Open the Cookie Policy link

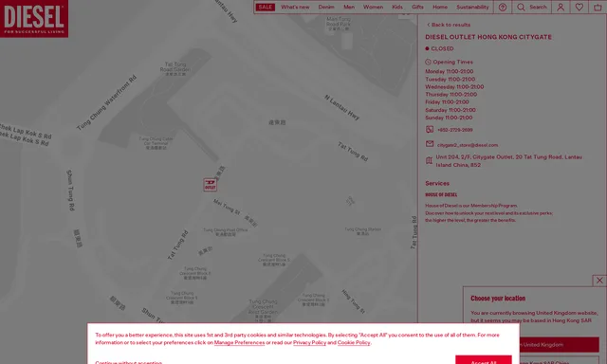click(x=354, y=343)
